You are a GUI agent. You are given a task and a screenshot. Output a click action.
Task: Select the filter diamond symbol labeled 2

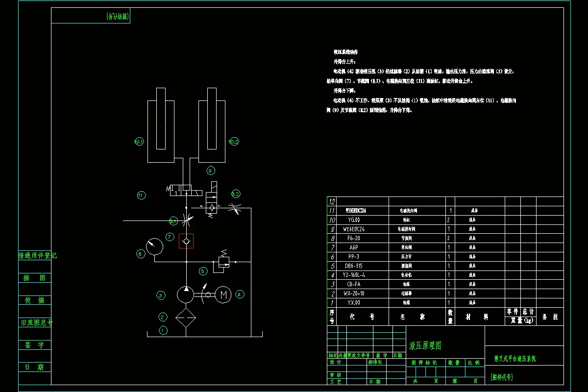[186, 317]
